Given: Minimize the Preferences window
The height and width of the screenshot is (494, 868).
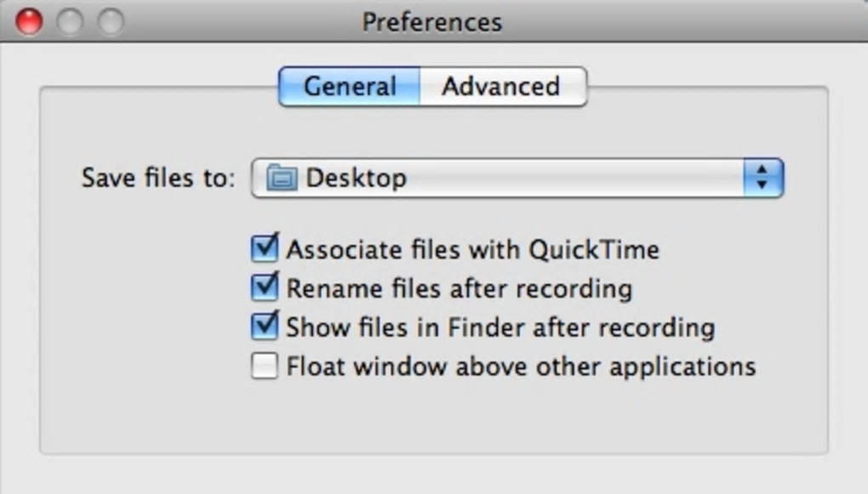Looking at the screenshot, I should point(70,22).
